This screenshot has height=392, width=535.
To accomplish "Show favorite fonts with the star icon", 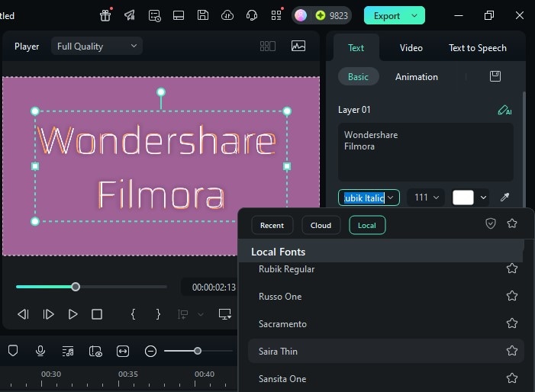I will (512, 223).
